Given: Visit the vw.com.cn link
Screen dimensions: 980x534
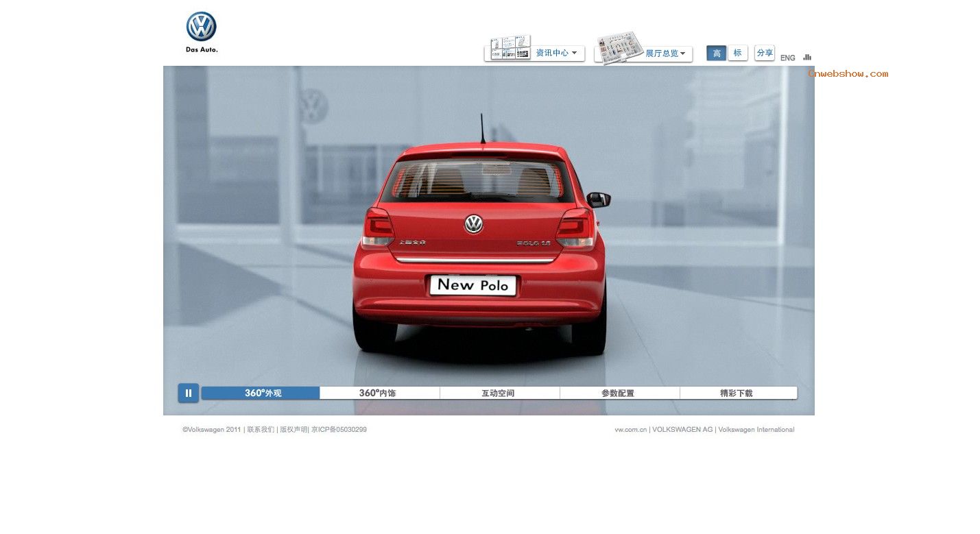Looking at the screenshot, I should 631,430.
